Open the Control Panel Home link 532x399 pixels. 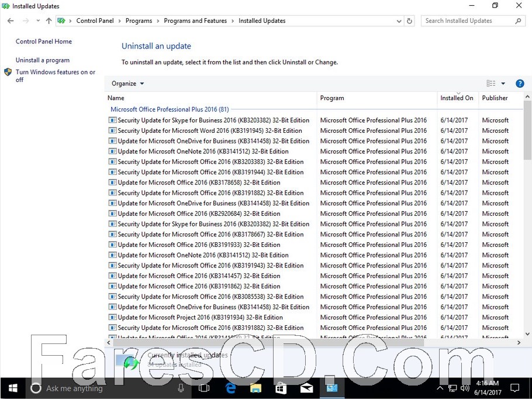44,42
